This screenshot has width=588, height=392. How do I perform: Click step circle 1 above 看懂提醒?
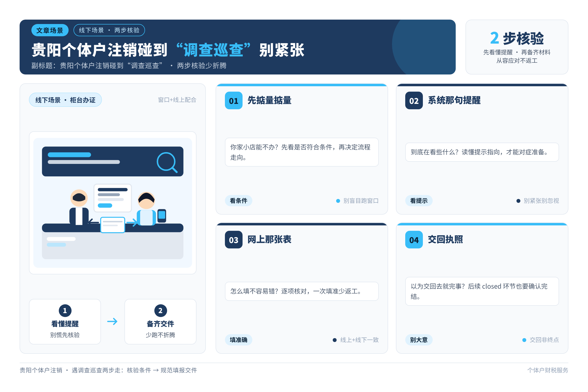coord(65,310)
